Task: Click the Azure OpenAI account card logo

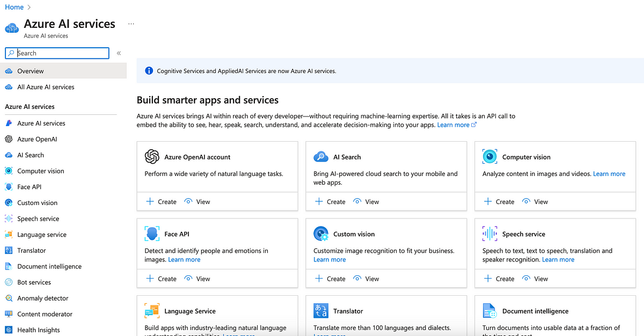Action: [152, 157]
